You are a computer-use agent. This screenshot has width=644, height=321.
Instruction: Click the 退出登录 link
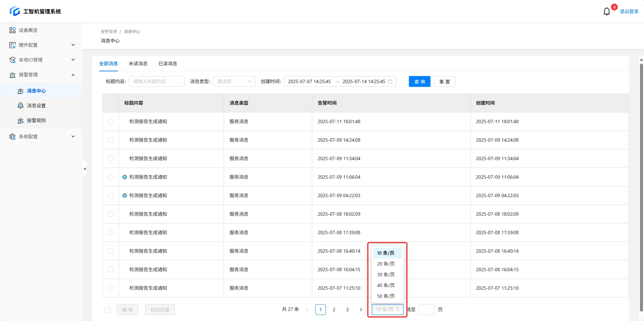coord(629,11)
